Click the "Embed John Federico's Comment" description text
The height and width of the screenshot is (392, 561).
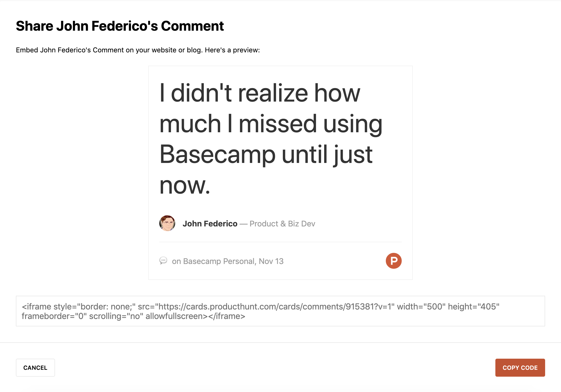pyautogui.click(x=138, y=50)
